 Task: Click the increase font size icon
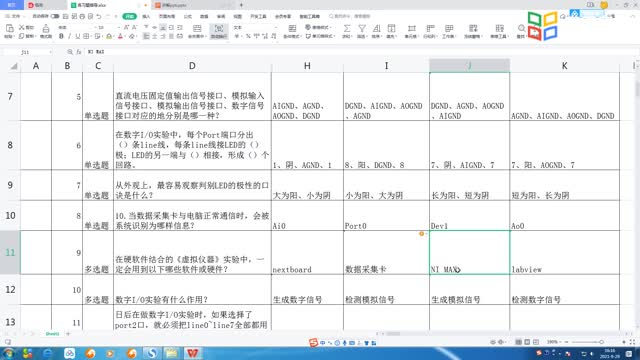click(x=126, y=27)
